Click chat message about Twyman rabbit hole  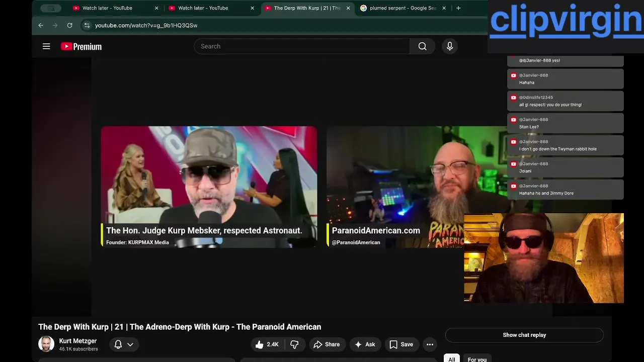click(x=566, y=145)
